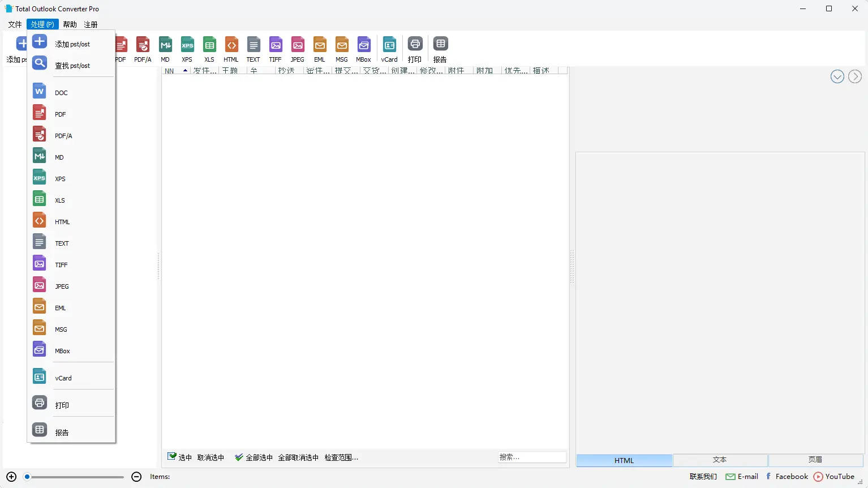Screen dimensions: 868x488
Task: Switch to the 文本 preview tab
Action: point(720,460)
